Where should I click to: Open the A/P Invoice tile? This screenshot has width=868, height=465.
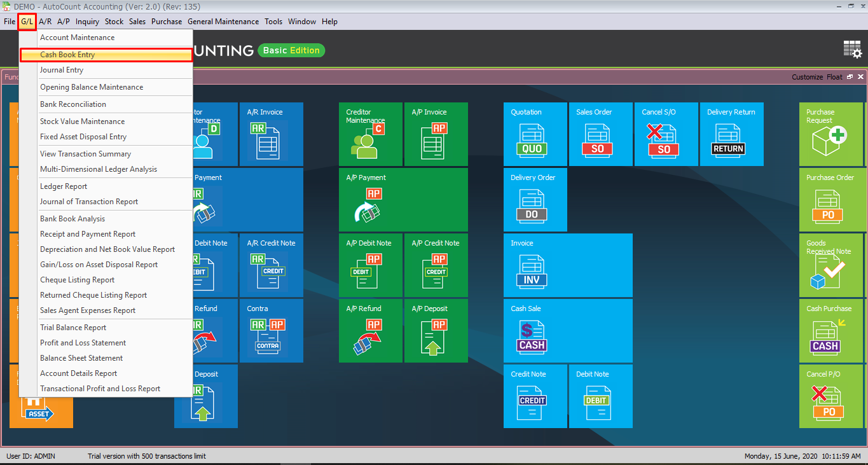[436, 134]
